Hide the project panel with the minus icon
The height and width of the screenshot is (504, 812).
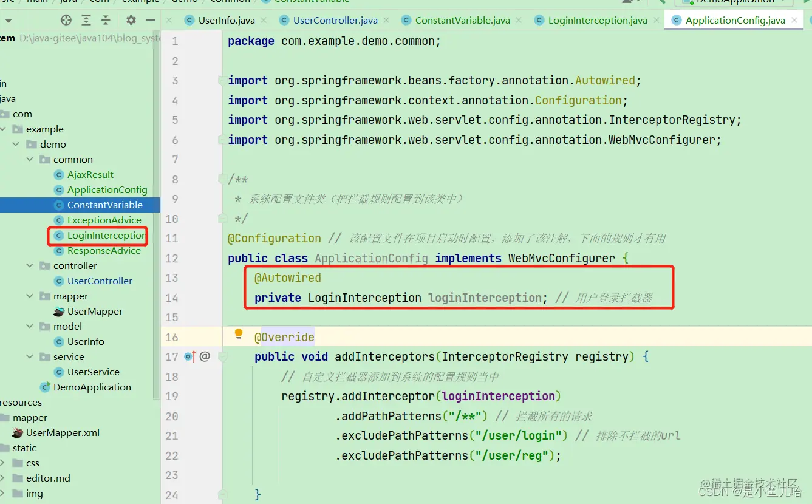point(150,20)
